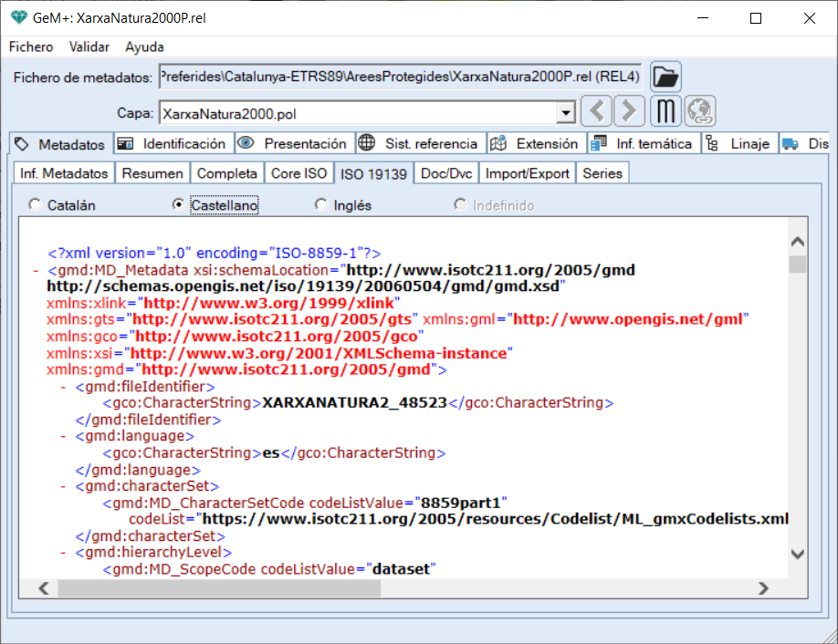Viewport: 838px width, 644px height.
Task: Select the Inglés language radio button
Action: [320, 205]
